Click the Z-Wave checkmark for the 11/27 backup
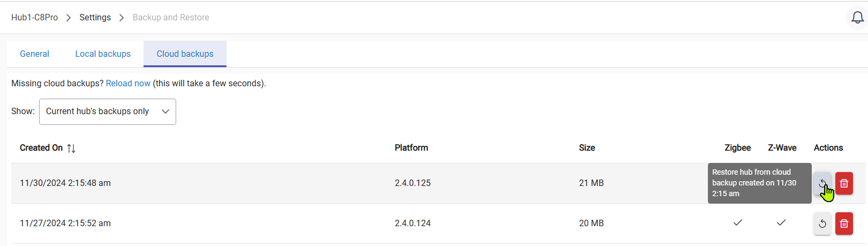 click(781, 222)
